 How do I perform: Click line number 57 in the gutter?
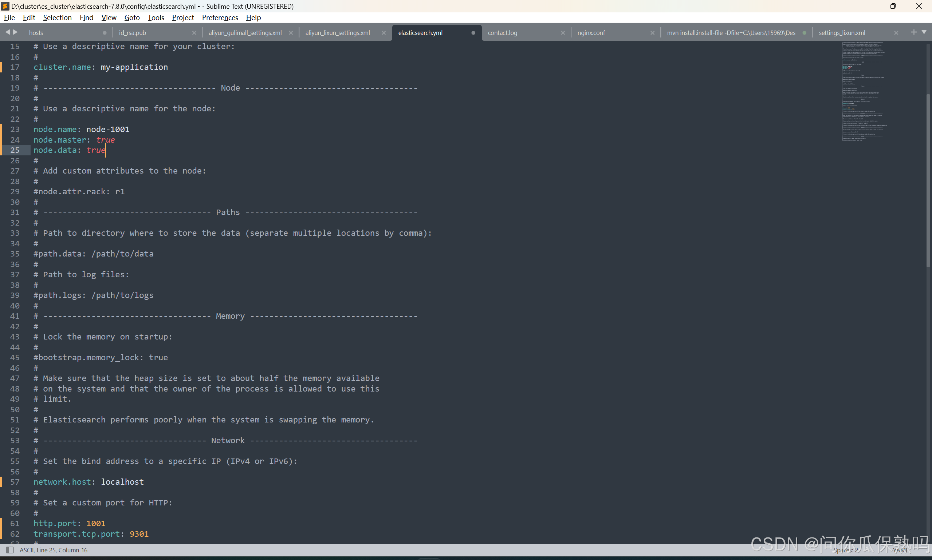(15, 482)
